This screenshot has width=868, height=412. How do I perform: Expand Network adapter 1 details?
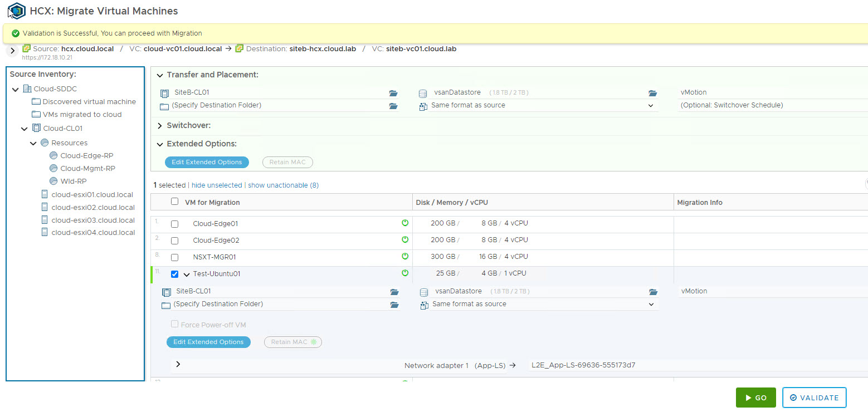coord(178,364)
